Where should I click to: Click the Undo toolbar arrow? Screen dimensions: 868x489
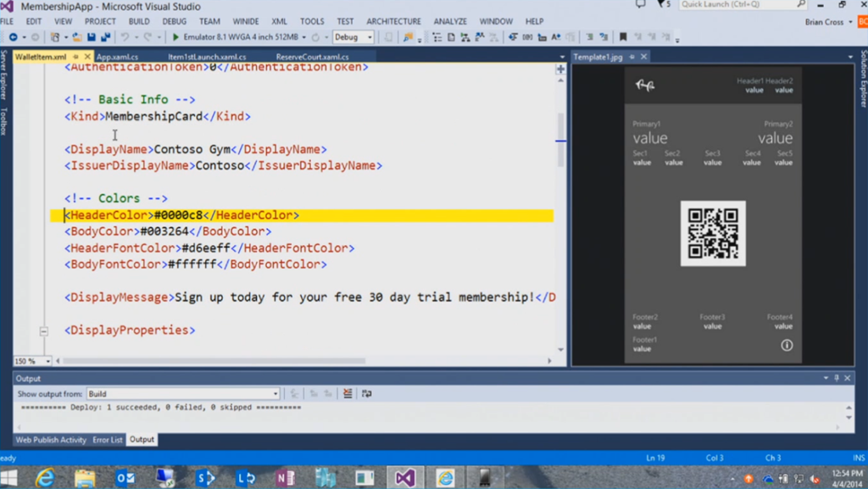tap(125, 37)
